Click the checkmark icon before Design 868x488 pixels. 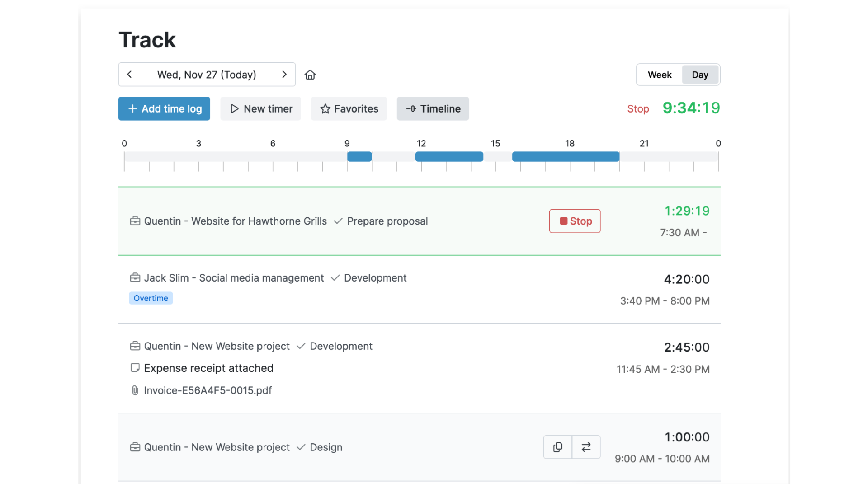301,447
